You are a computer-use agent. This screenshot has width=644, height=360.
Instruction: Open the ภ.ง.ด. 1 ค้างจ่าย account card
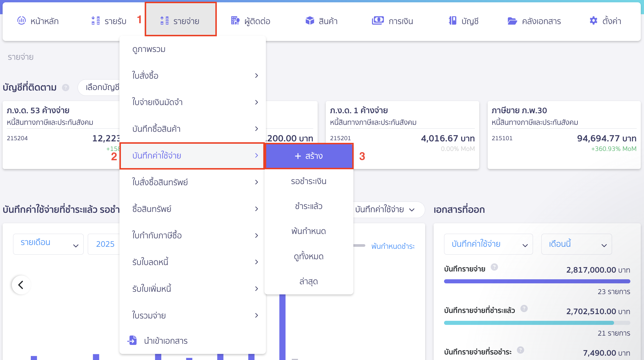tap(402, 135)
